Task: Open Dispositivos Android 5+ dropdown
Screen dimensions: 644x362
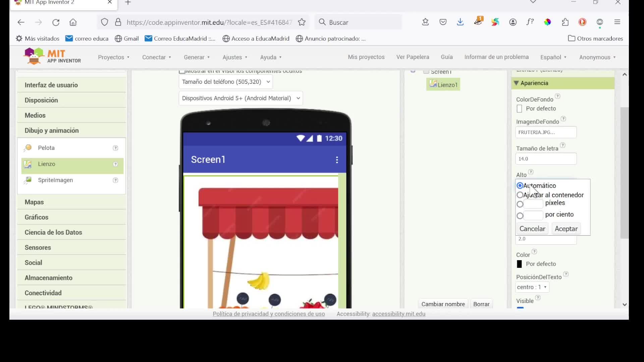Action: point(240,98)
